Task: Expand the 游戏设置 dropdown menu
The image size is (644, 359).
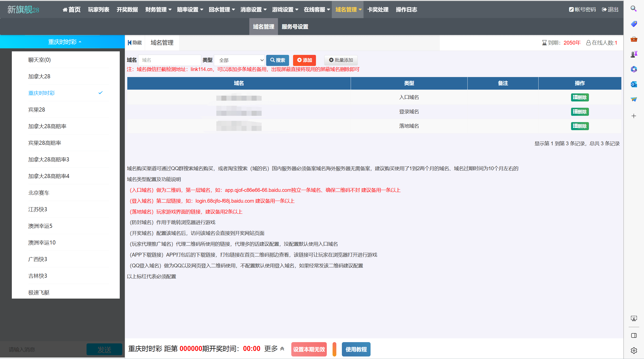Action: pos(285,10)
